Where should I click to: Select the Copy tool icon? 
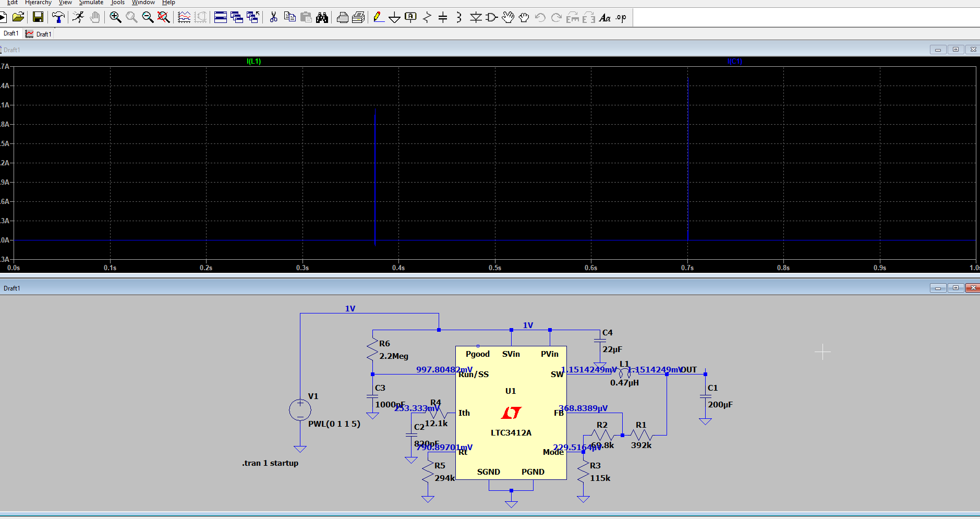[290, 17]
